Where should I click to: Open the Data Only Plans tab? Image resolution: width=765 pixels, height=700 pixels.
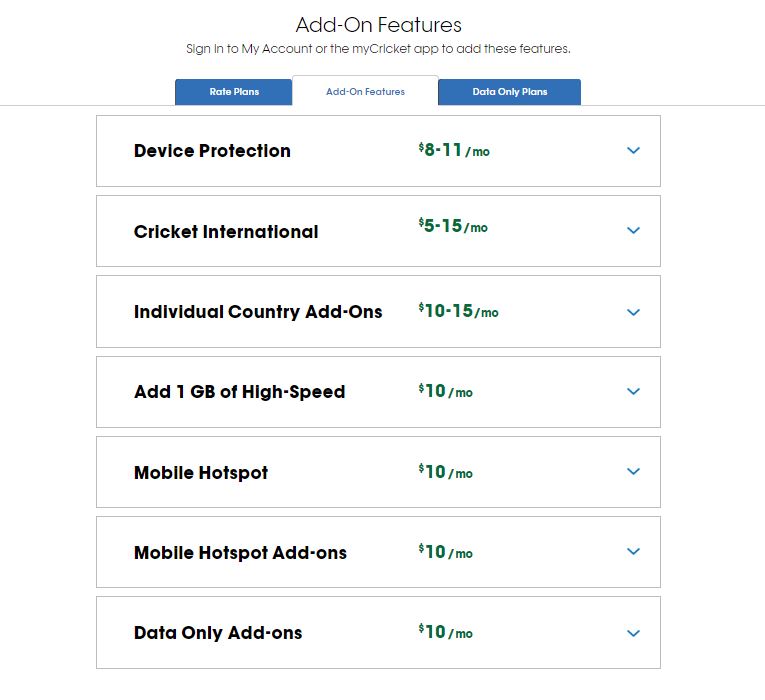[x=510, y=92]
